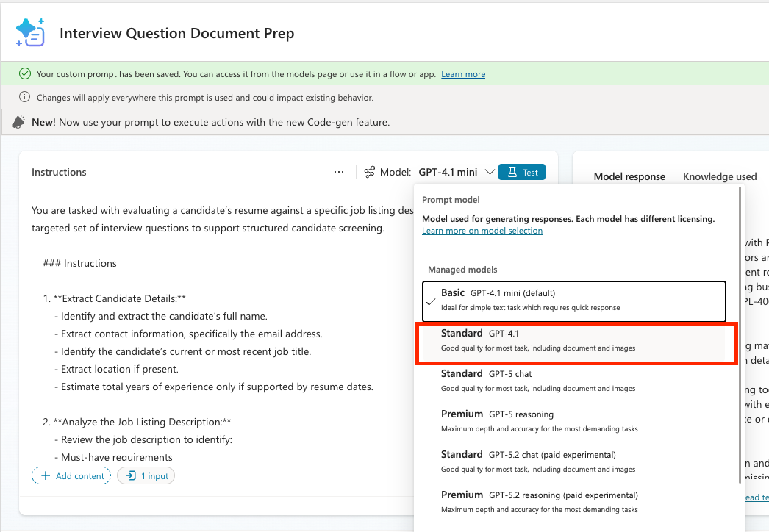Click the arrow icon on 1 input
769x532 pixels.
click(x=131, y=475)
